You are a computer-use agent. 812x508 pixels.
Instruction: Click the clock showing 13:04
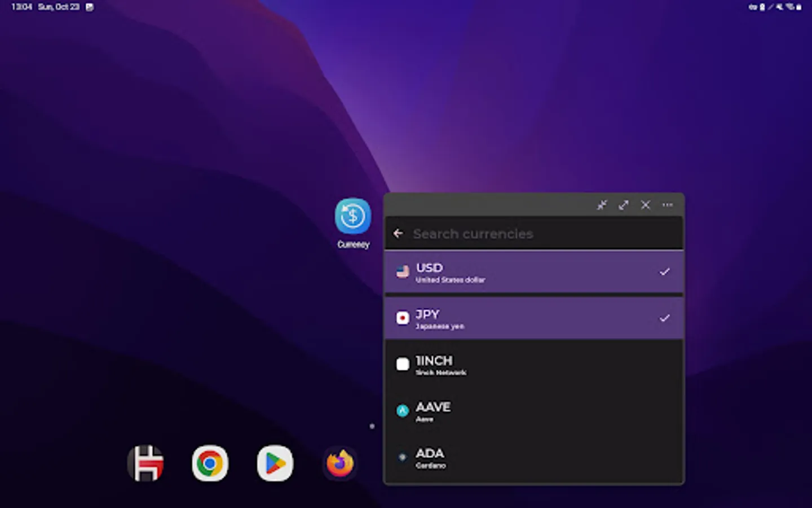pos(21,7)
